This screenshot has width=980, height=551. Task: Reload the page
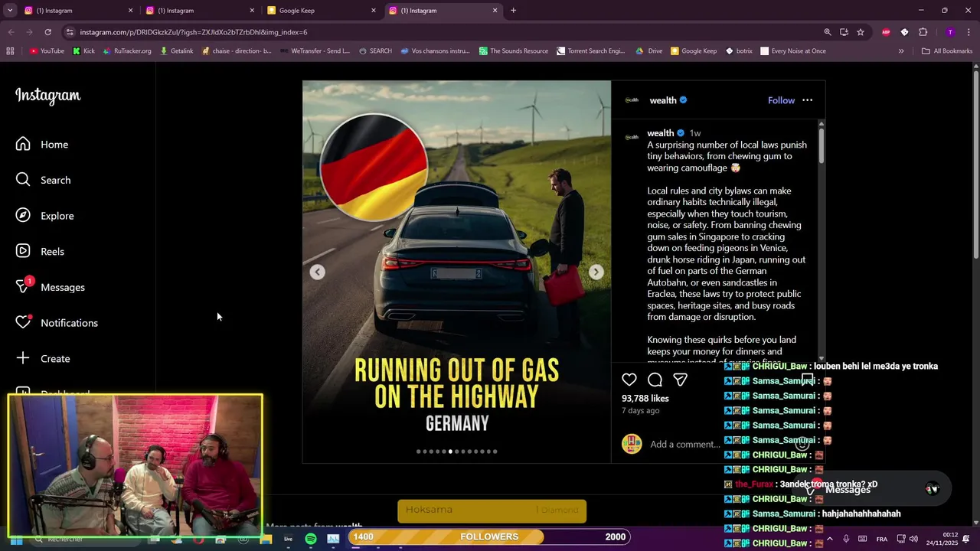coord(47,32)
